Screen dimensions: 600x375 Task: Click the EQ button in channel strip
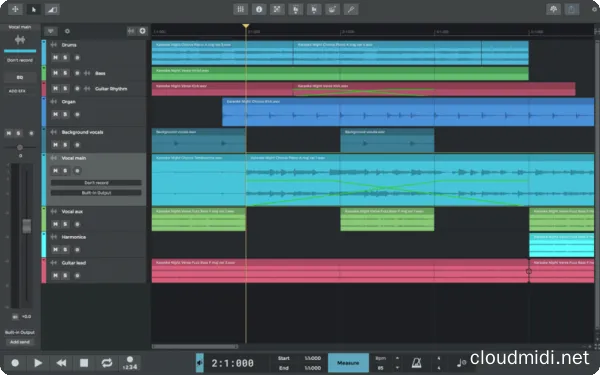click(x=20, y=77)
